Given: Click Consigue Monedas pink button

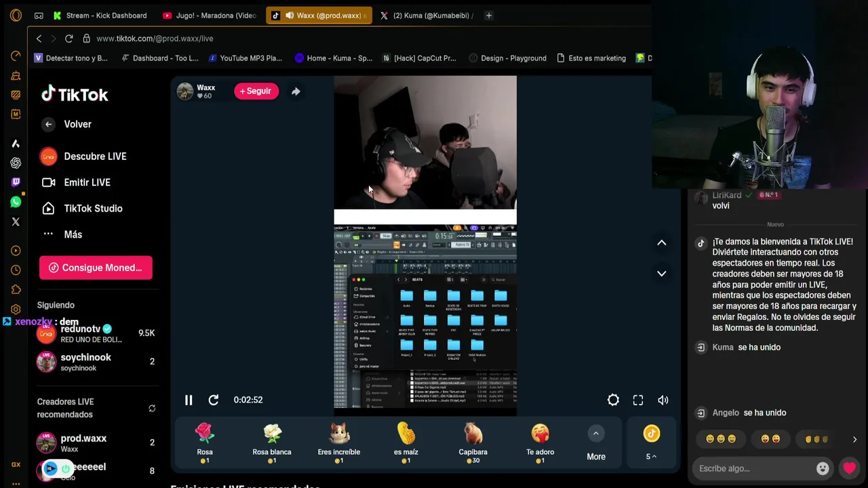Looking at the screenshot, I should [96, 268].
